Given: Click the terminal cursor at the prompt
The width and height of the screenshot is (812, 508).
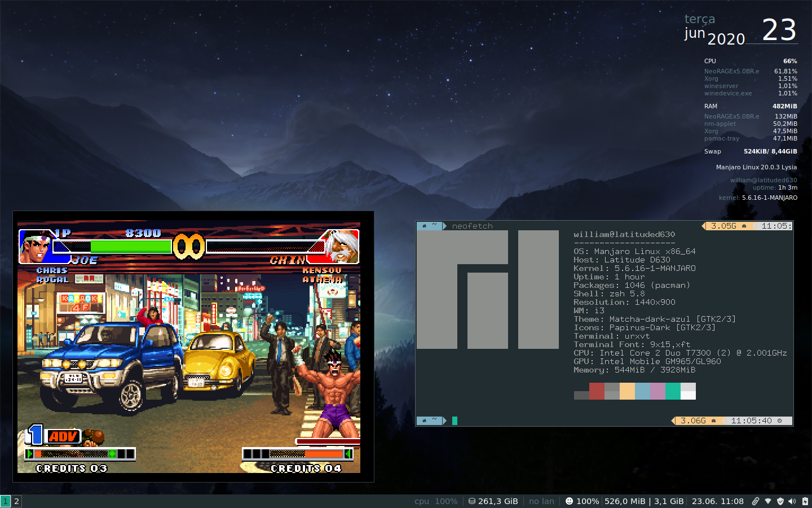Looking at the screenshot, I should (x=454, y=421).
